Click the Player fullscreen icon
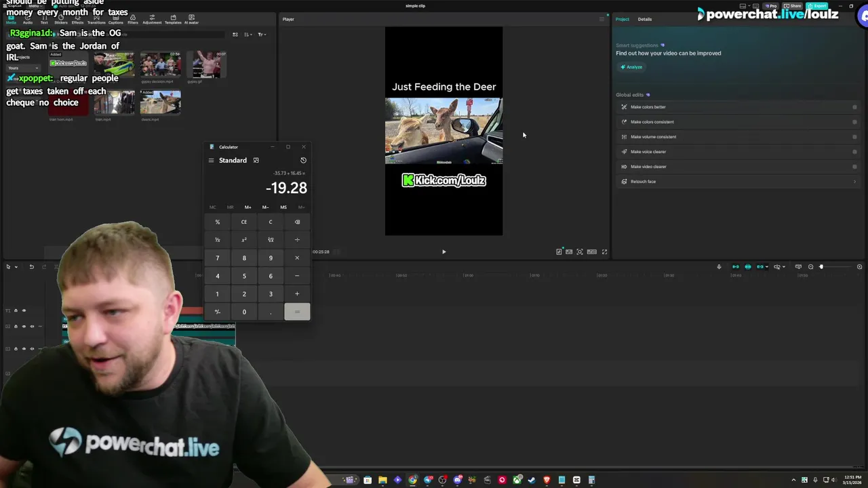 604,252
